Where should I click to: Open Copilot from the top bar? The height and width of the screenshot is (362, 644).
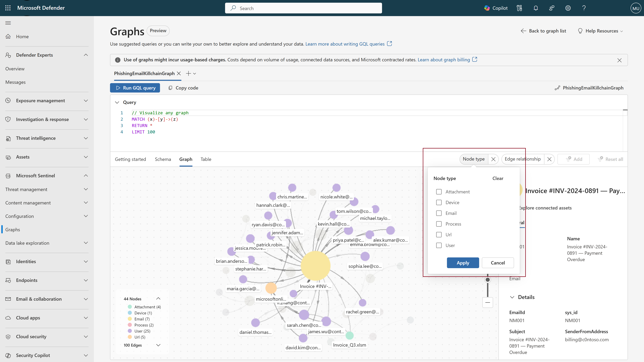[x=496, y=8]
